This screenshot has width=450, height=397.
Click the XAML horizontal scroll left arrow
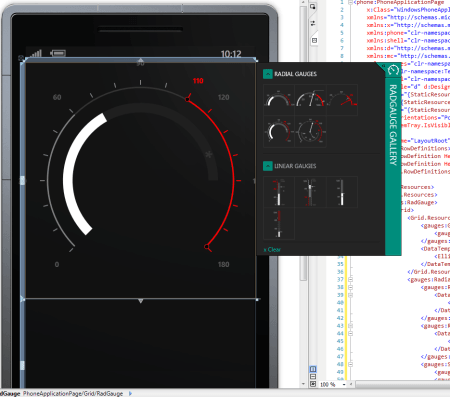(x=351, y=385)
